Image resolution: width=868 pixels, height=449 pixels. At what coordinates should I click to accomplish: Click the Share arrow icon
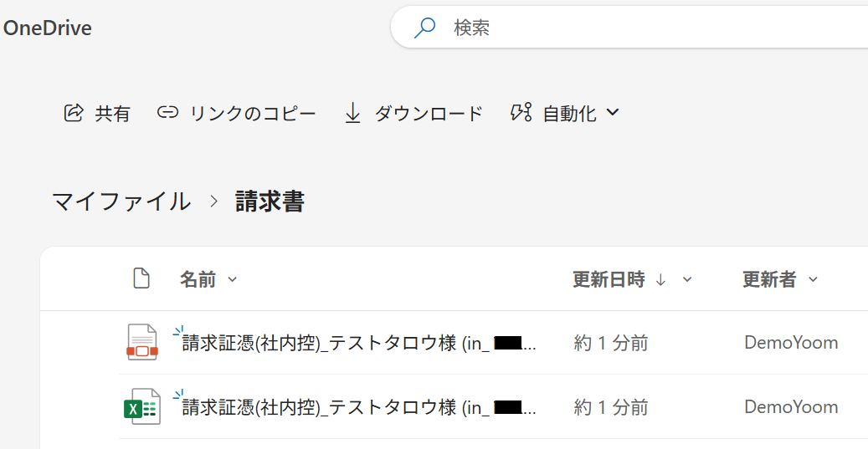point(74,113)
